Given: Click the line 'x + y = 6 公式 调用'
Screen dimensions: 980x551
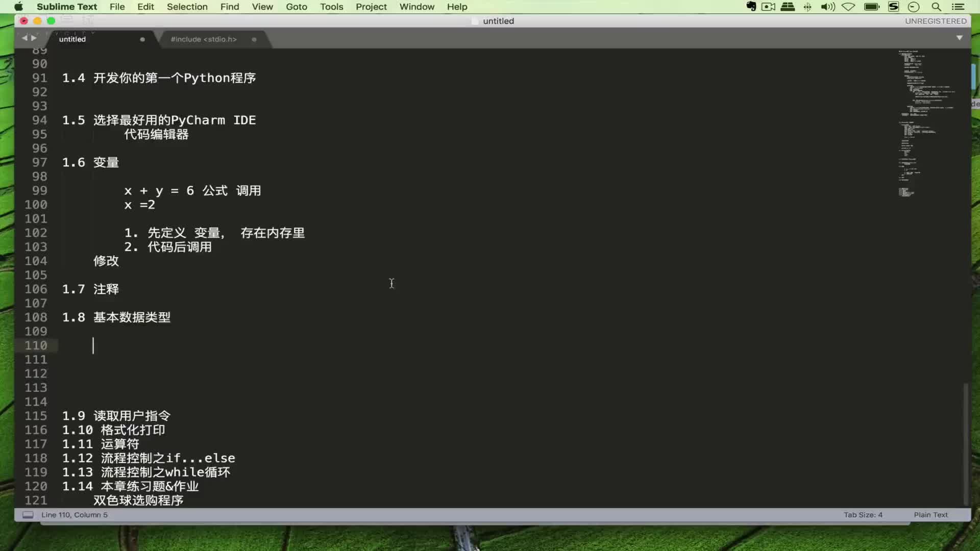Looking at the screenshot, I should pyautogui.click(x=192, y=191).
